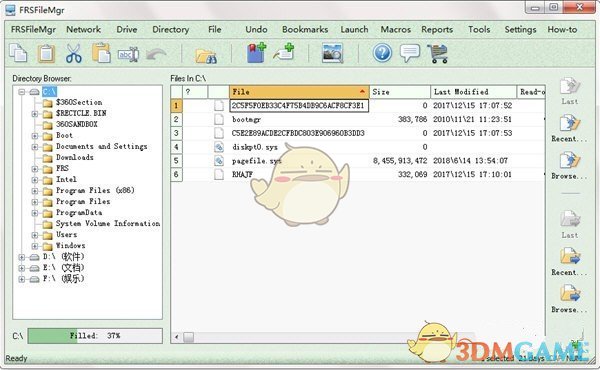Image resolution: width=600 pixels, height=370 pixels.
Task: Click the upper Last copy-target icon
Action: tap(569, 86)
